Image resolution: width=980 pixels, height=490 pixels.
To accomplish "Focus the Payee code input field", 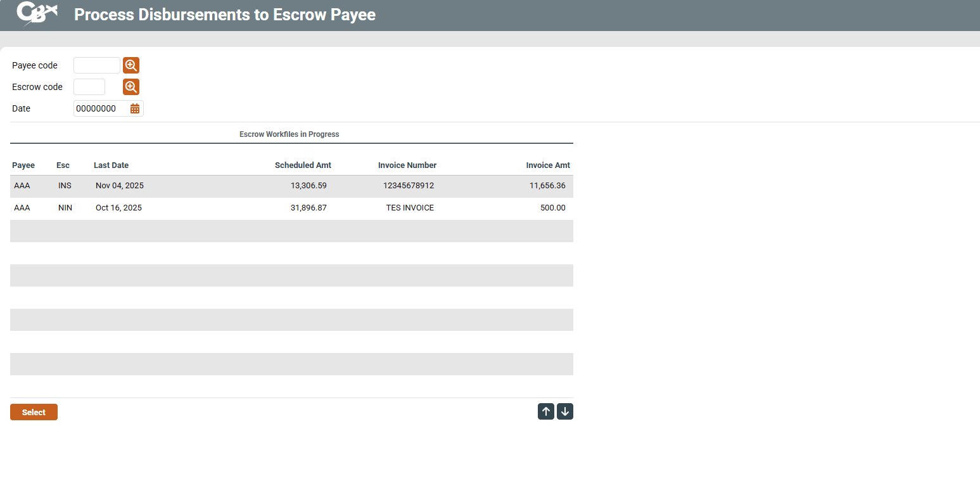I will [96, 65].
